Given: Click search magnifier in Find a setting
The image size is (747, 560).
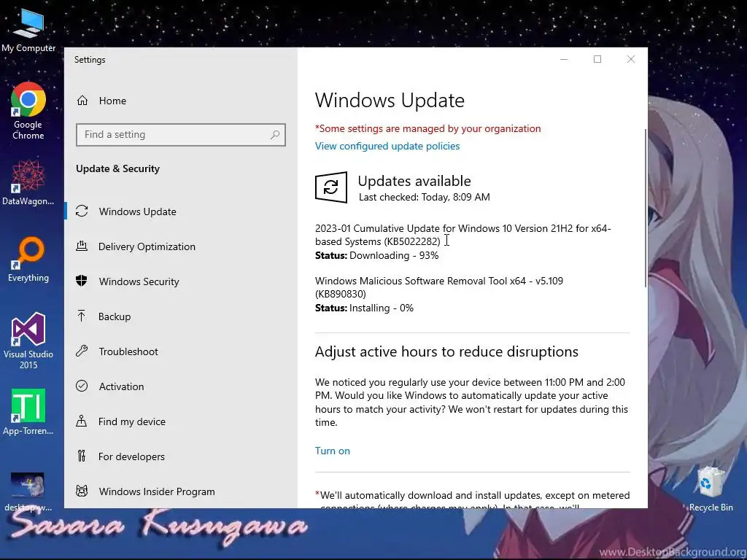Looking at the screenshot, I should [275, 135].
